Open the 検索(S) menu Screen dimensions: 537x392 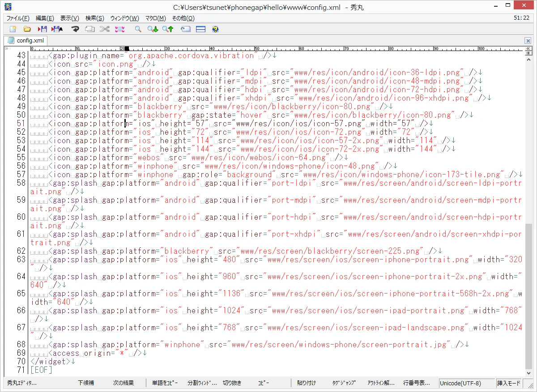(x=94, y=18)
